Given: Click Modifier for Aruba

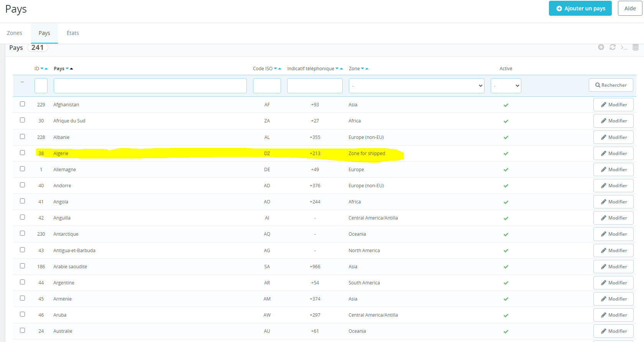Looking at the screenshot, I should [x=613, y=315].
